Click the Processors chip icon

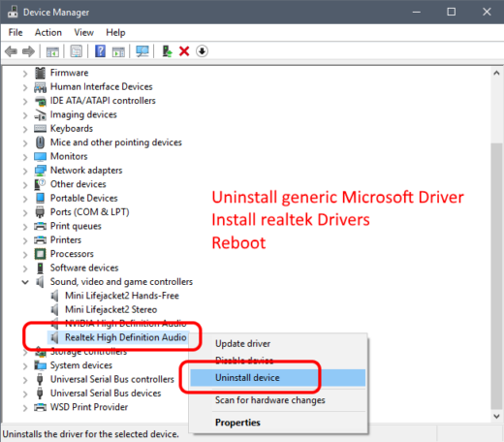click(x=40, y=254)
